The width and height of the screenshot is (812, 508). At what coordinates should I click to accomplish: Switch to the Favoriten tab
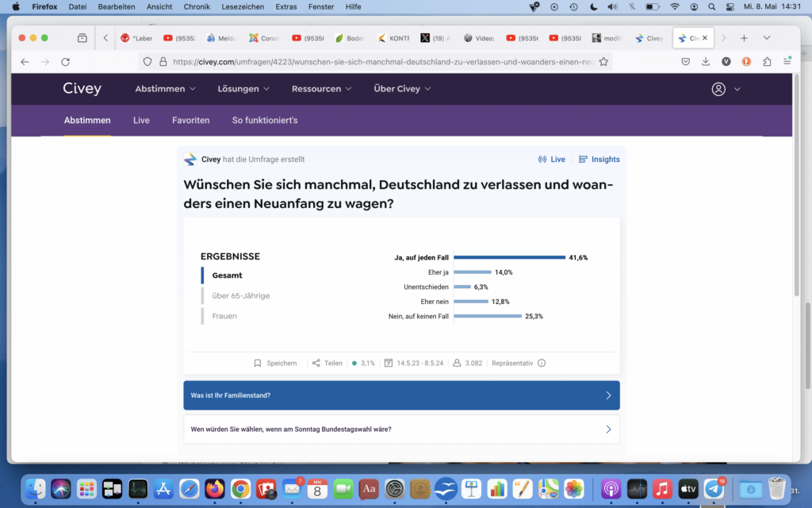(x=190, y=121)
